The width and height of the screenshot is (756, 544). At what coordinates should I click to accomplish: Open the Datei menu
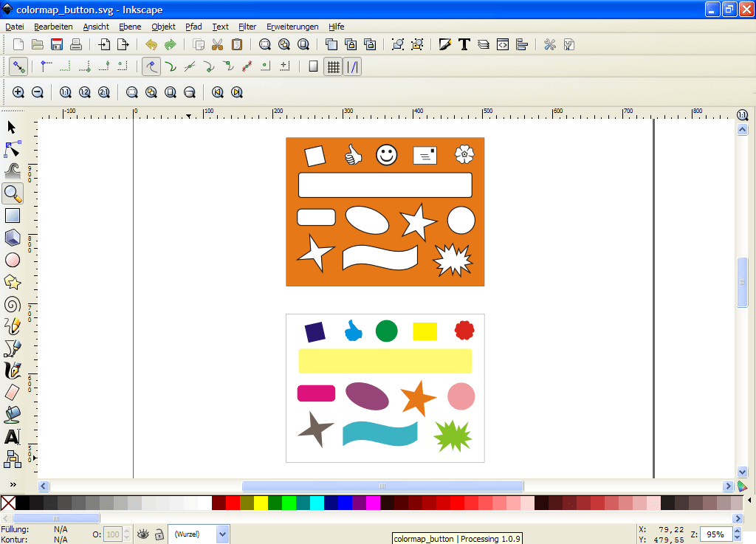click(15, 27)
